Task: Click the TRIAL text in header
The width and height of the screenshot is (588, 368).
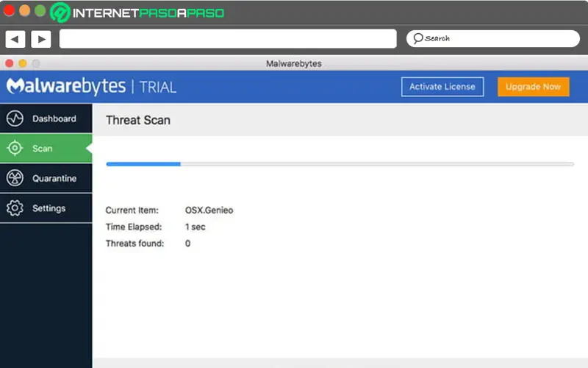Action: coord(157,88)
